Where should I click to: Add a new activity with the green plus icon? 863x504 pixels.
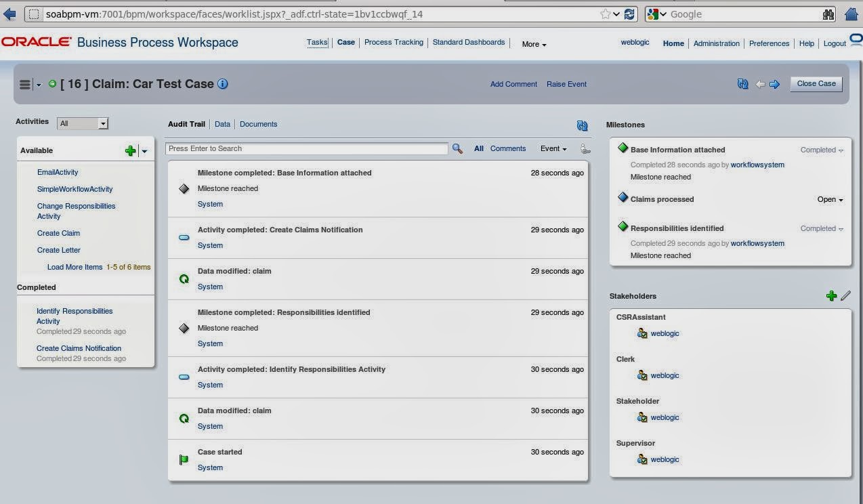tap(131, 150)
